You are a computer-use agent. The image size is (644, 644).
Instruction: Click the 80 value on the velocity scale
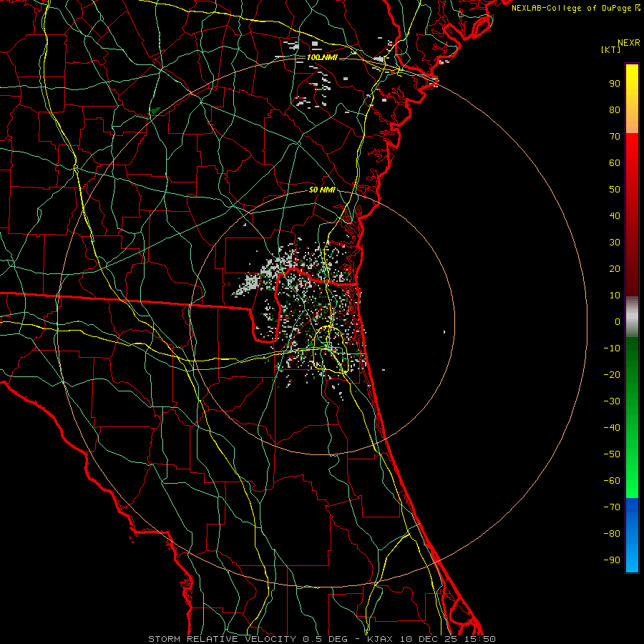point(615,110)
